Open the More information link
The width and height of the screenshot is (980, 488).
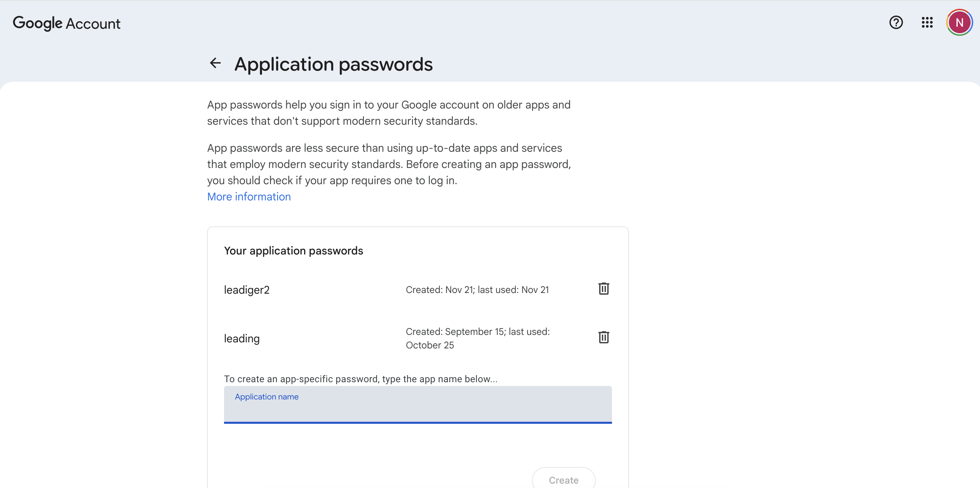point(249,197)
